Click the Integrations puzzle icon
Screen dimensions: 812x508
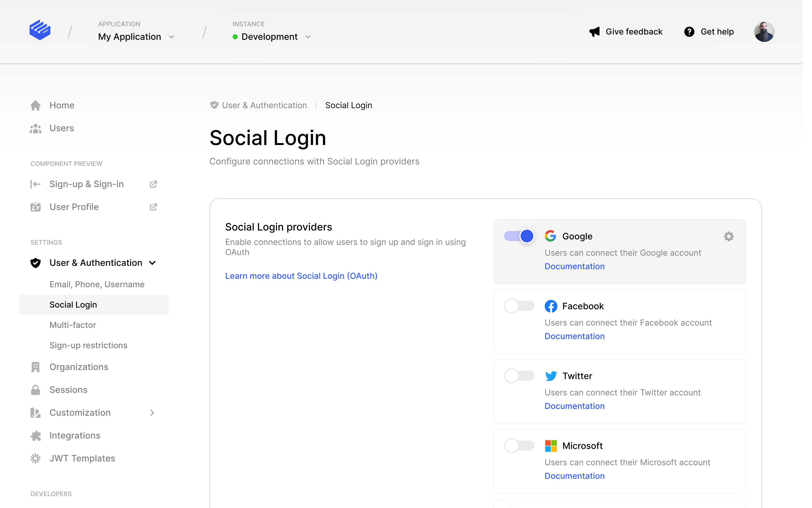click(x=36, y=435)
